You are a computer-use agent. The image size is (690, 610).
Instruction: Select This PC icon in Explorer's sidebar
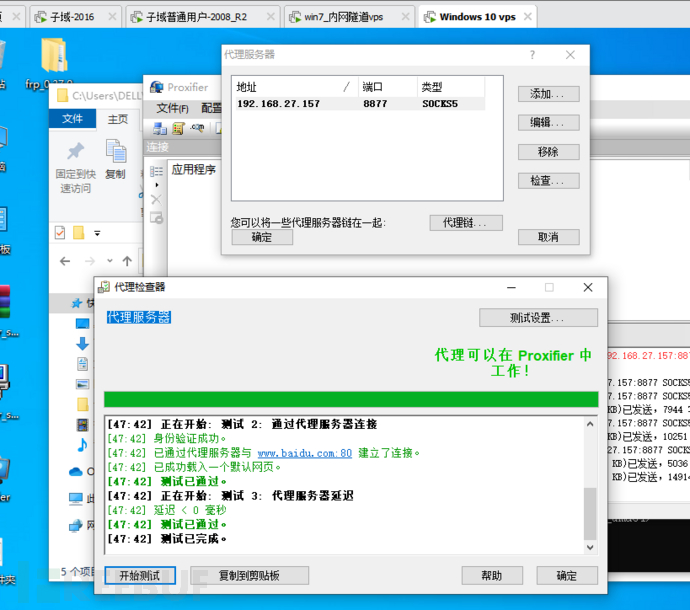[76, 499]
